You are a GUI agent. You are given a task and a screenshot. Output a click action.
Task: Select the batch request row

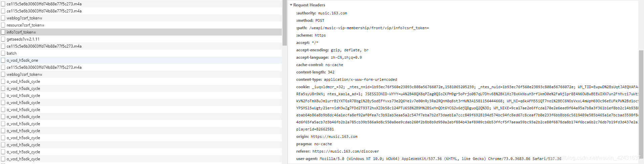point(141,53)
